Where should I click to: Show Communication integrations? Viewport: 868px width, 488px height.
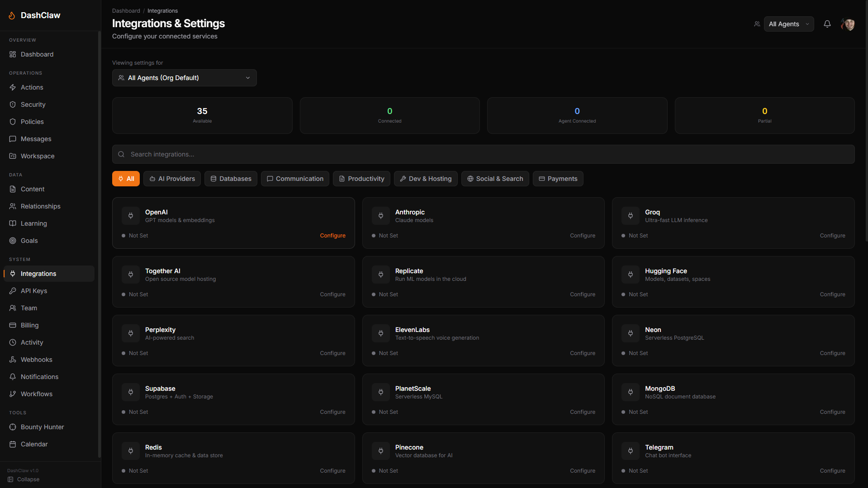point(295,179)
